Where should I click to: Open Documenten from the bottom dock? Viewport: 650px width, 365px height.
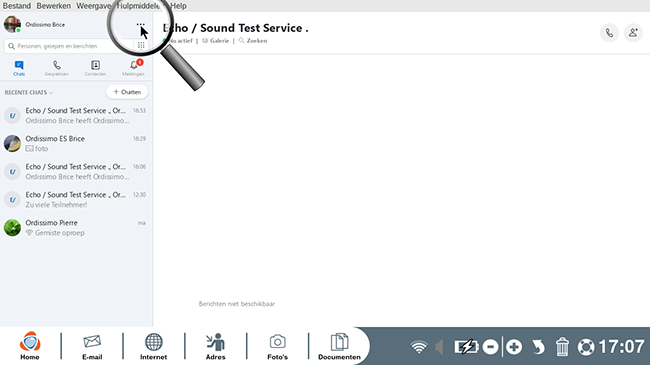coord(339,346)
